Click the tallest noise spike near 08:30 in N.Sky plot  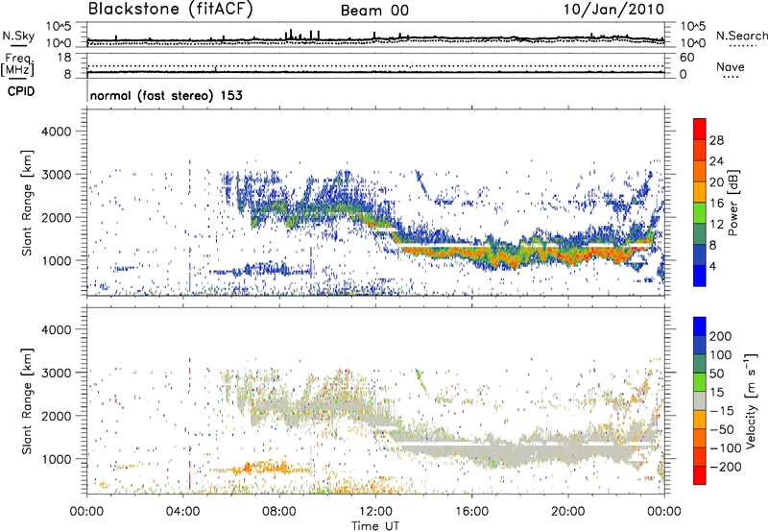click(x=291, y=34)
